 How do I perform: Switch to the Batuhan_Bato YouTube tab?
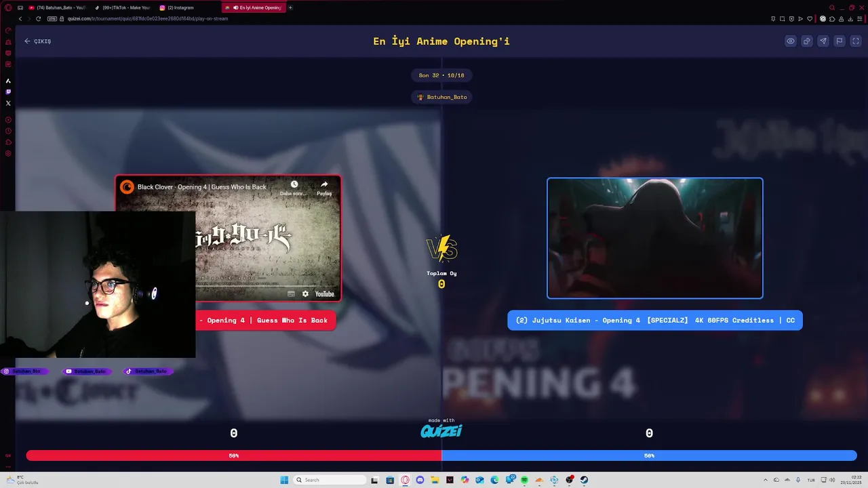click(58, 7)
